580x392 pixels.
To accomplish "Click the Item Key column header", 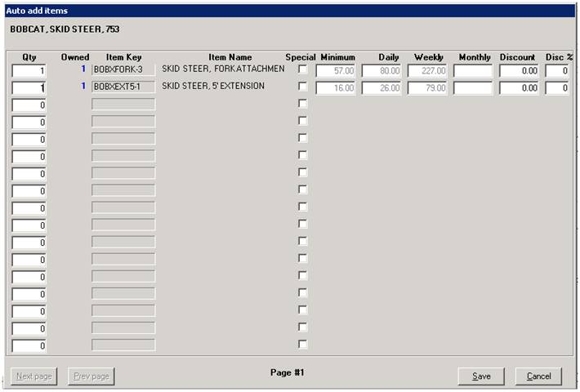I will click(x=124, y=57).
